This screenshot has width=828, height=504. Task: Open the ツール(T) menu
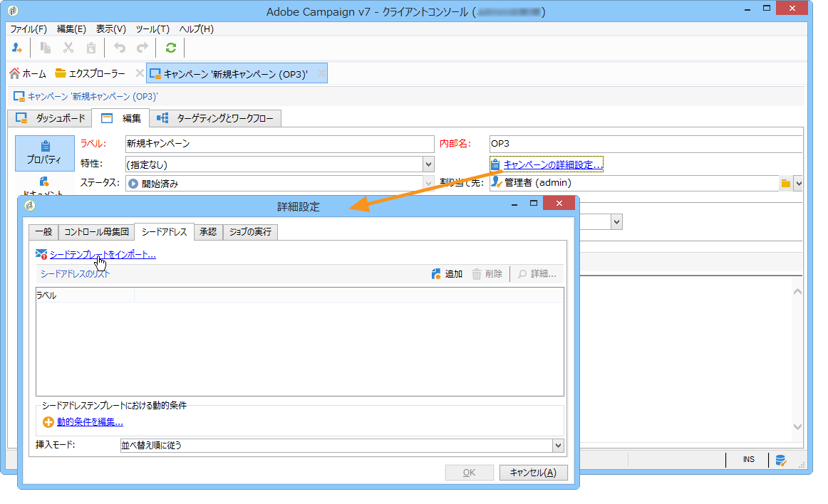pos(152,29)
